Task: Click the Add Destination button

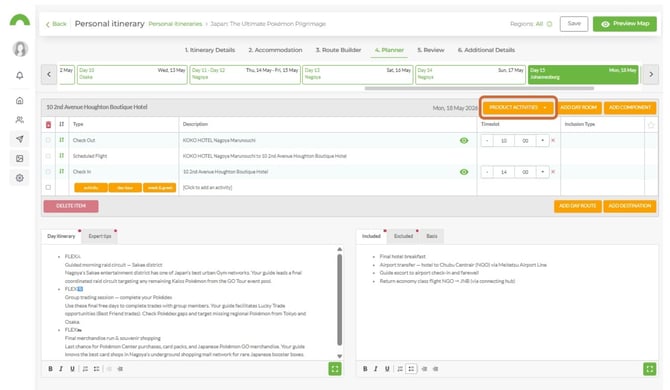Action: click(630, 206)
